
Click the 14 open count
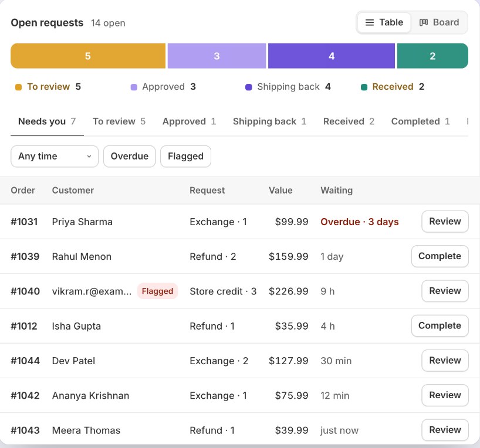click(x=108, y=23)
